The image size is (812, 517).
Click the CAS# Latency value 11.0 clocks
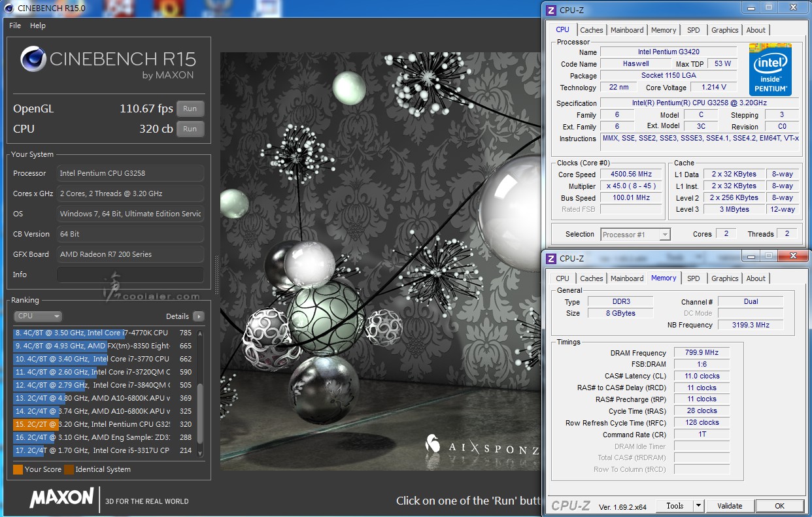702,376
